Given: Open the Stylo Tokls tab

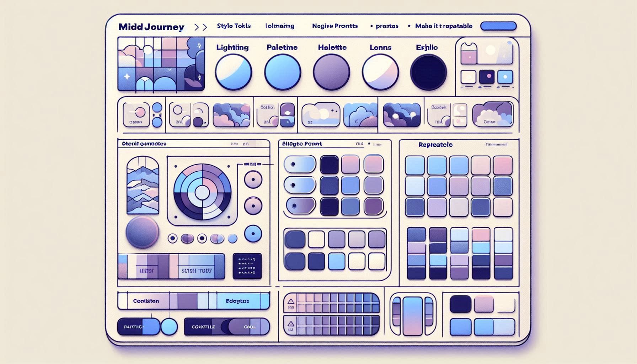Looking at the screenshot, I should click(234, 26).
